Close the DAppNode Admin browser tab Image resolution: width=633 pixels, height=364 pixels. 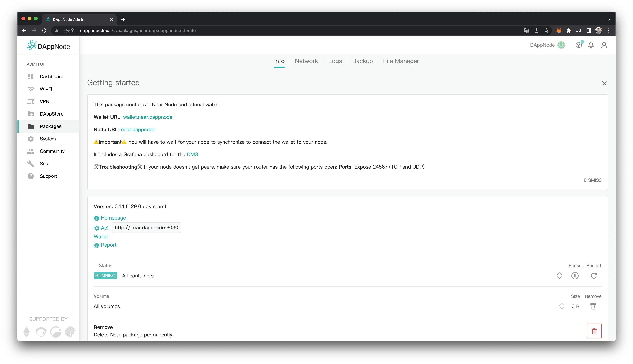[112, 19]
